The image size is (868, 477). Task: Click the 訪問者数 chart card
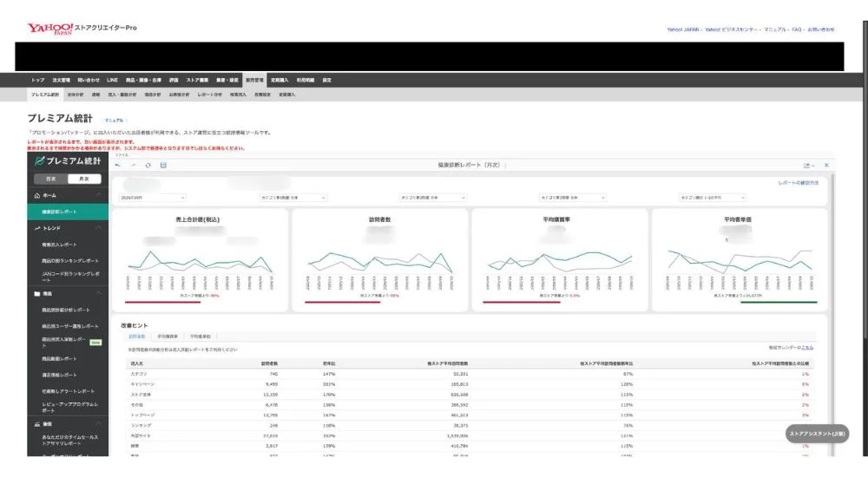380,259
